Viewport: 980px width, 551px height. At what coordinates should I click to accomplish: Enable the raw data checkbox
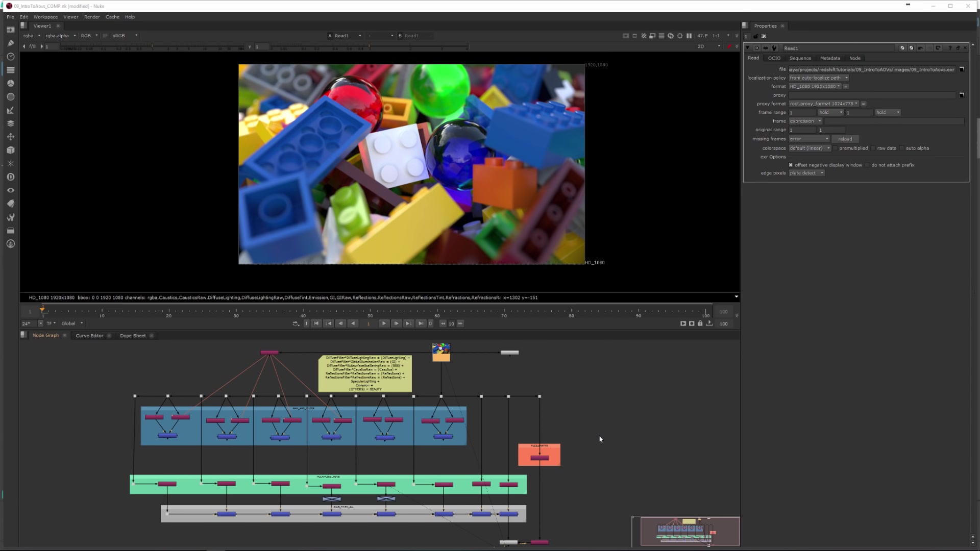(873, 148)
